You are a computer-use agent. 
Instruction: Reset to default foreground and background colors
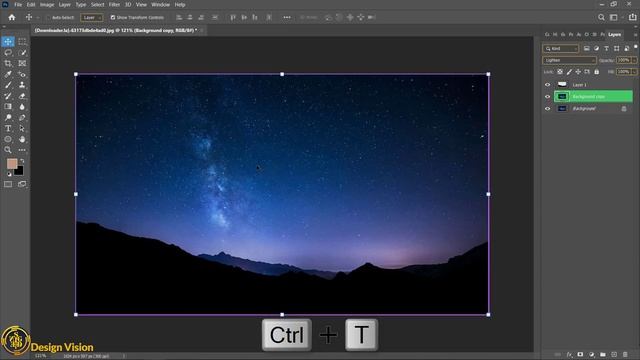click(x=9, y=174)
